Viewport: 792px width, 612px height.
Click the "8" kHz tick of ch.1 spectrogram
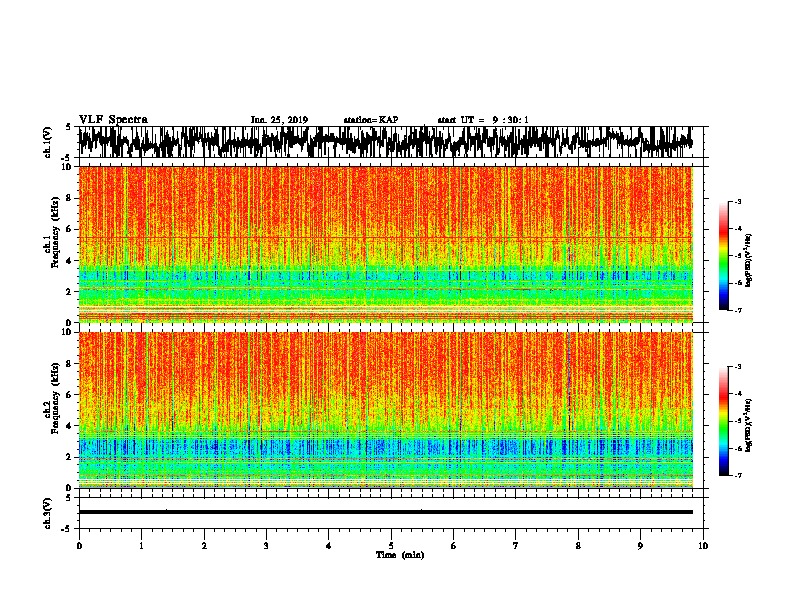(x=70, y=198)
